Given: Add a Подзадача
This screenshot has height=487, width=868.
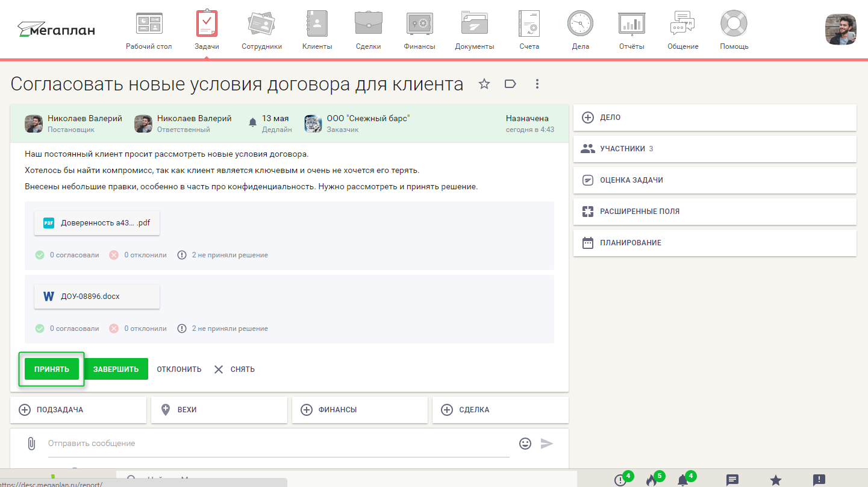Looking at the screenshot, I should (x=78, y=410).
